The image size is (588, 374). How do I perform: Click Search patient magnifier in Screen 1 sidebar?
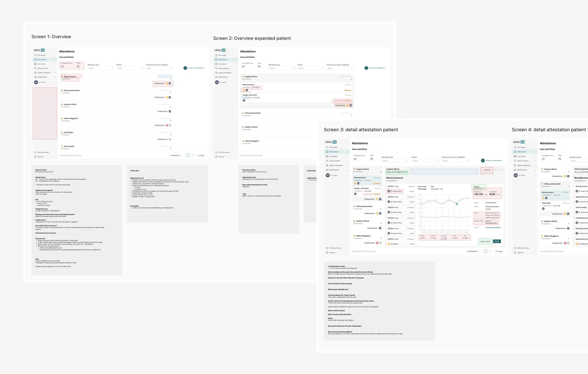(36, 68)
